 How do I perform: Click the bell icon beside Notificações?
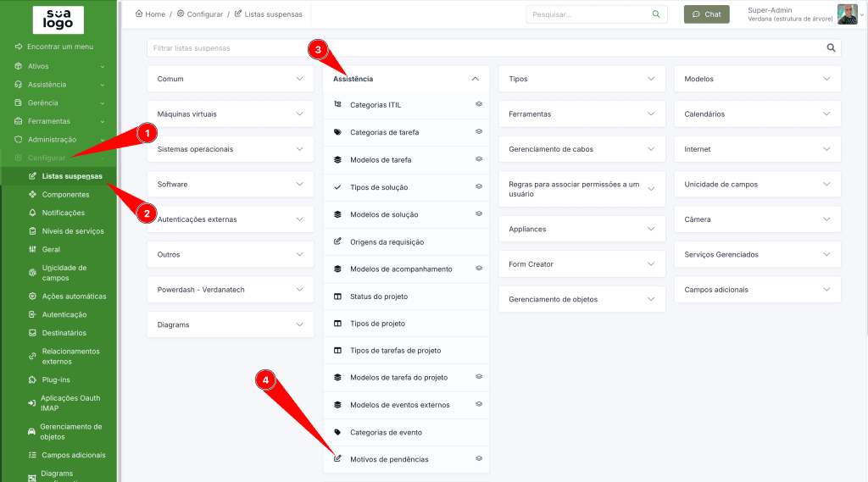(x=32, y=213)
